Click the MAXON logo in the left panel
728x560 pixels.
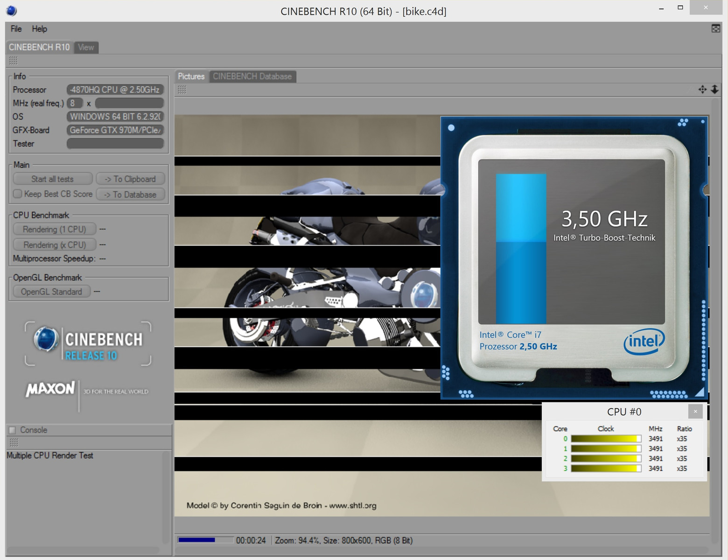click(50, 389)
